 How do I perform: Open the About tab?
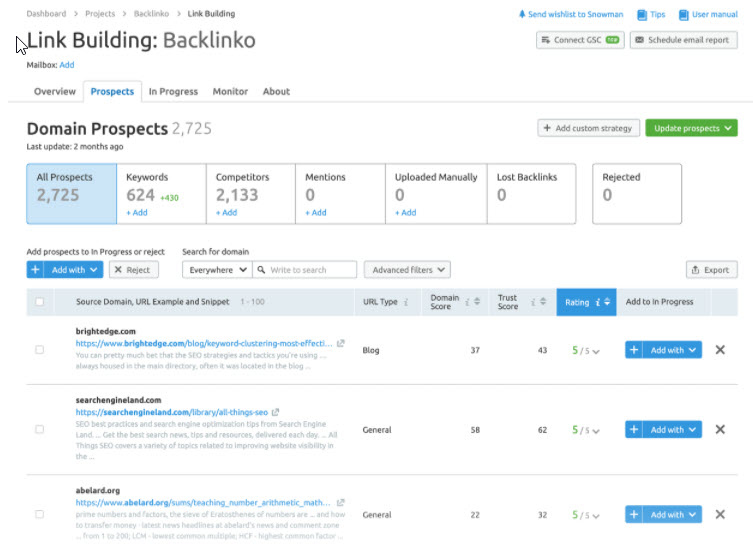tap(276, 91)
